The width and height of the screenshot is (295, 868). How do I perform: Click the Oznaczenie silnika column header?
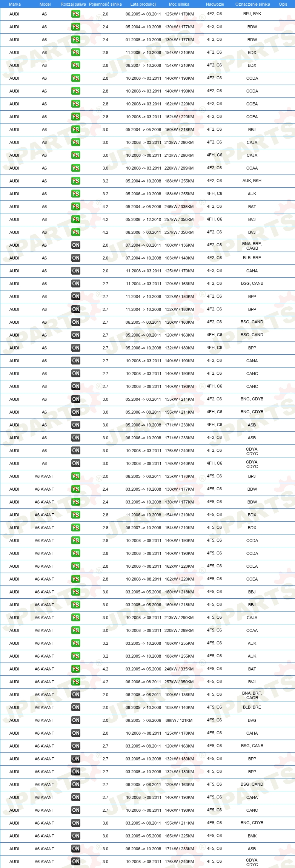click(252, 4)
